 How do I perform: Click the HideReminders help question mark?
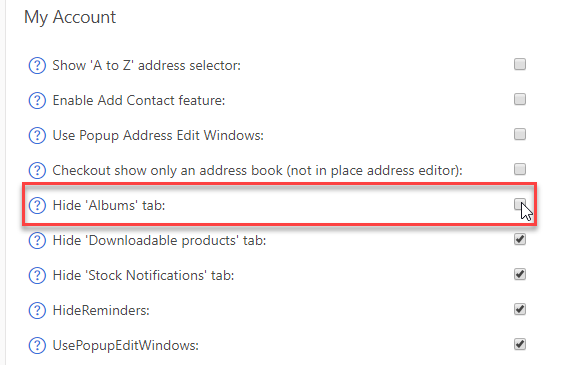point(37,311)
